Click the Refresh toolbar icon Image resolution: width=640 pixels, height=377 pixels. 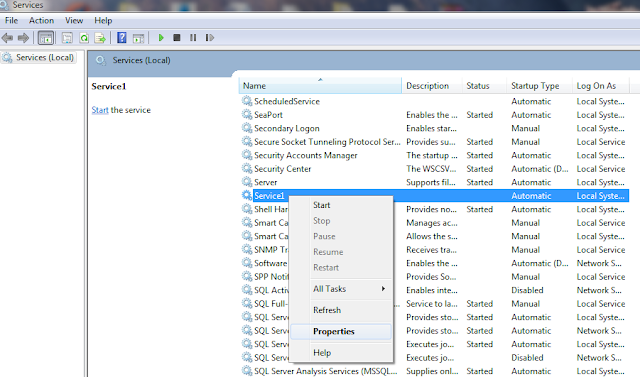[x=84, y=38]
